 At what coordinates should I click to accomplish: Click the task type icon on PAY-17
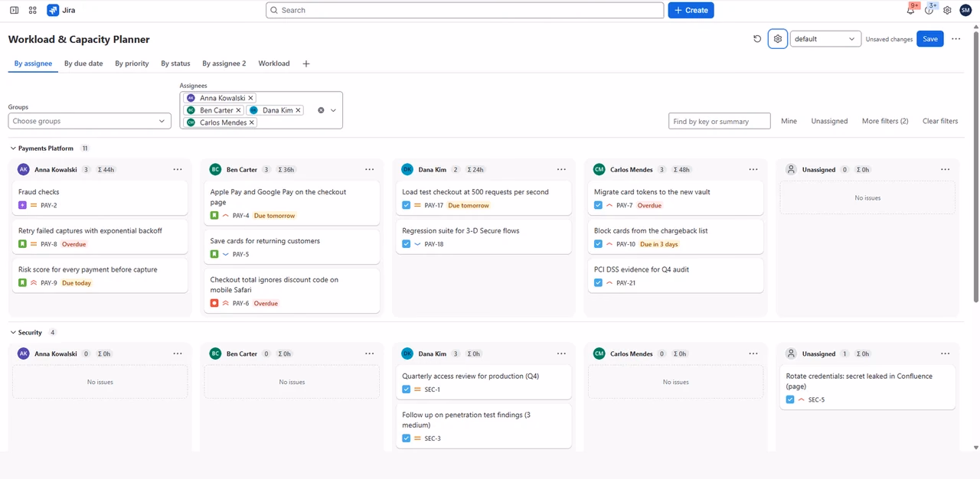coord(407,205)
